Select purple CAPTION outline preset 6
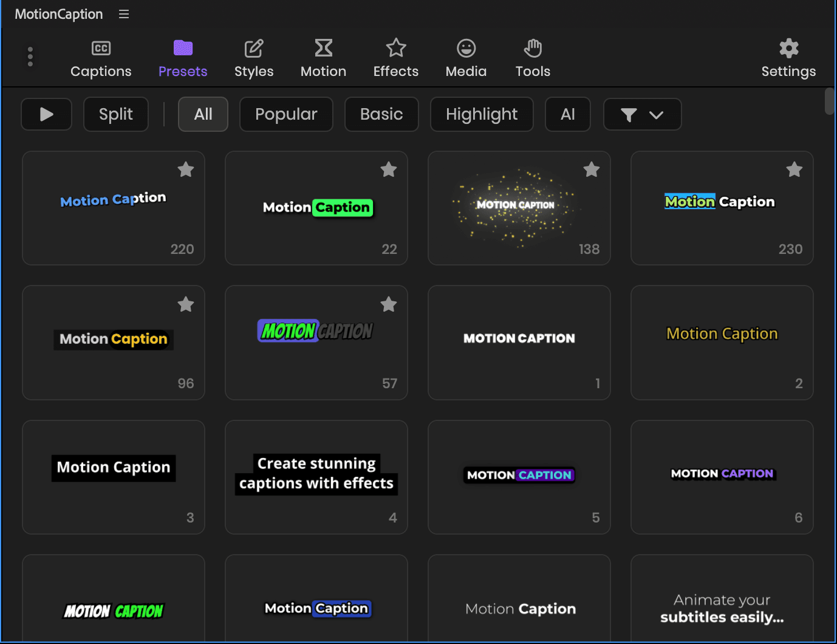 tap(722, 477)
